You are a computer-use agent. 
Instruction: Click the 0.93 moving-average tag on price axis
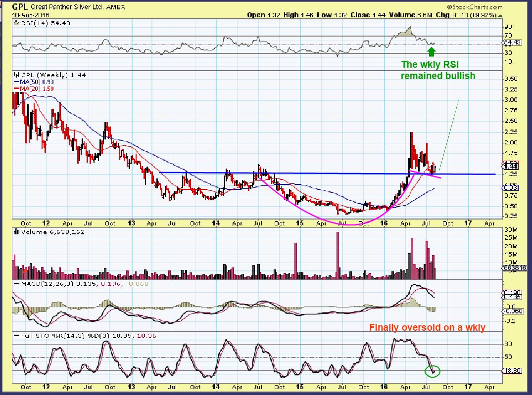pos(510,187)
